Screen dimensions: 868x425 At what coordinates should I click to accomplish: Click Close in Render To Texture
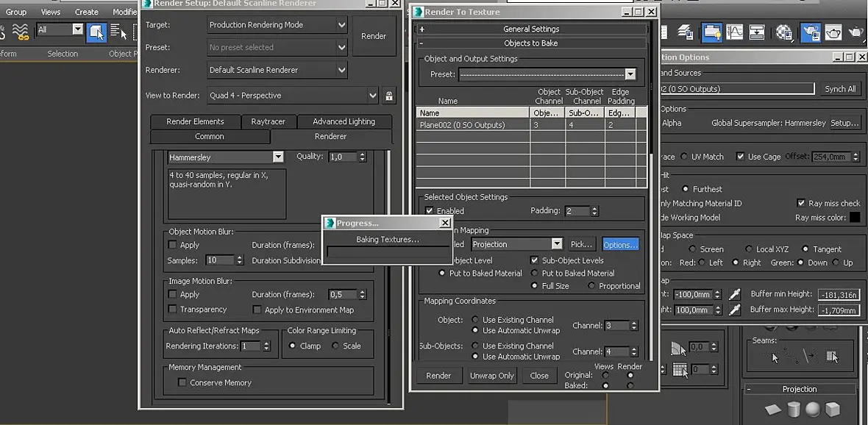pos(538,375)
